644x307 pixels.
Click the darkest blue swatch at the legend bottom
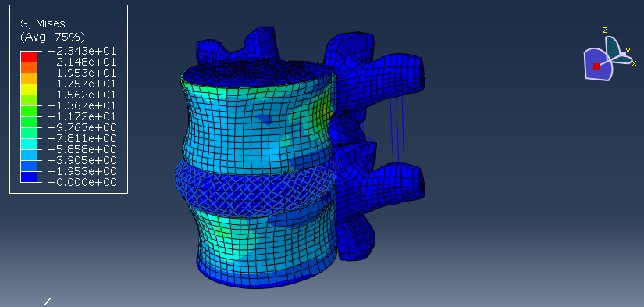click(x=29, y=177)
